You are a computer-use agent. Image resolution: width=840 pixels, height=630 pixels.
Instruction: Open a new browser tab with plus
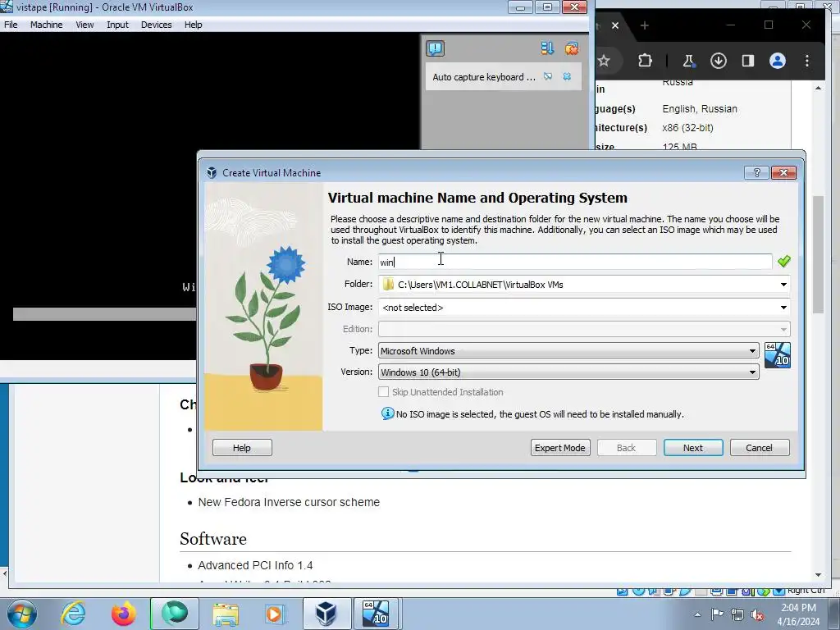645,25
